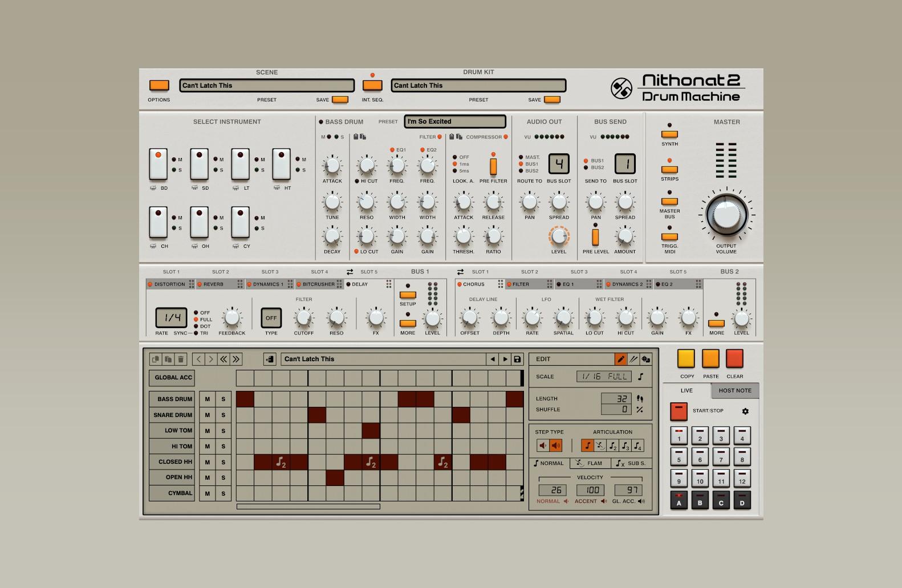Screen dimensions: 902x588
Task: Open the Drum Kit preset dropdown
Action: [x=478, y=85]
